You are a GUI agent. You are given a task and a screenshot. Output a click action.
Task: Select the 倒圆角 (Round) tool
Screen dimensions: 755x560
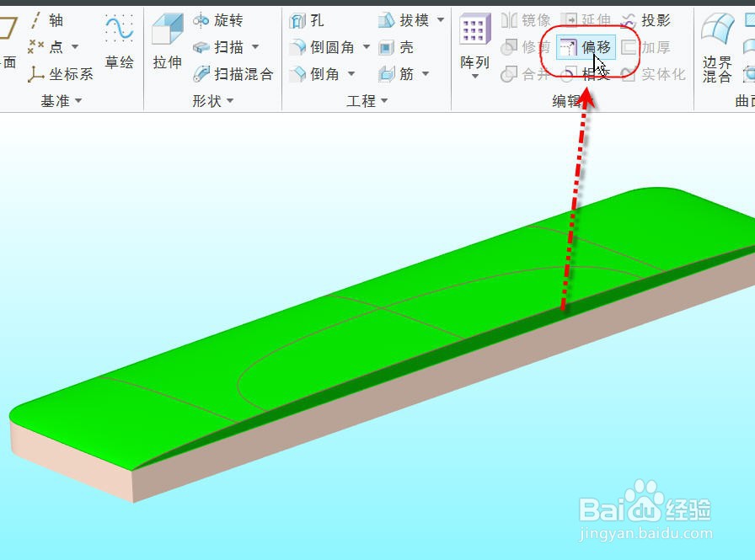[x=322, y=47]
